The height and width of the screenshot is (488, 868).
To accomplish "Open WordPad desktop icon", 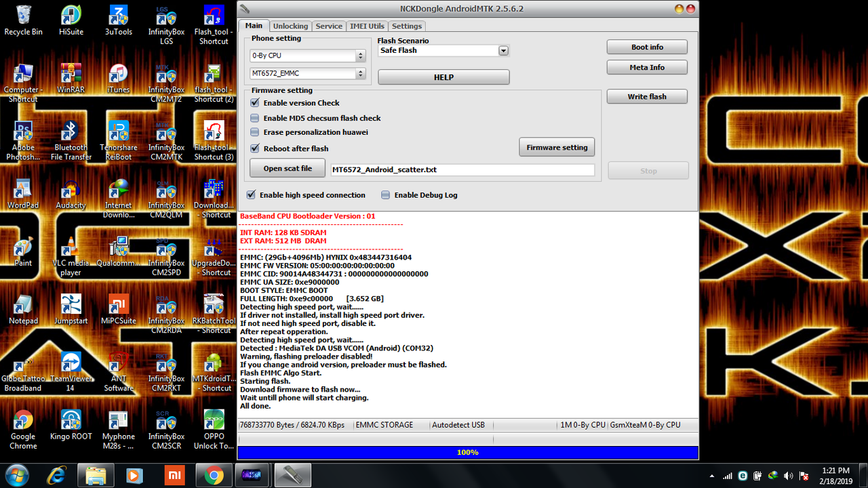I will click(23, 194).
